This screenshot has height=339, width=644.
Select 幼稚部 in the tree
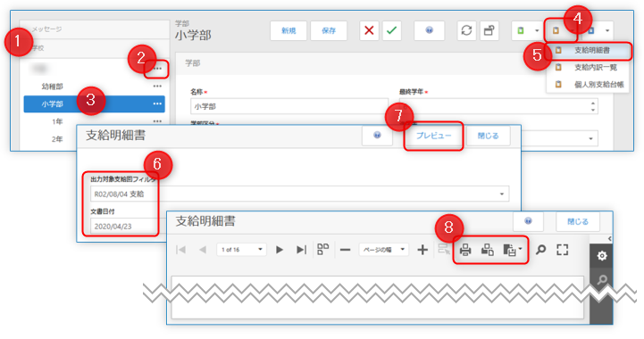pyautogui.click(x=52, y=87)
